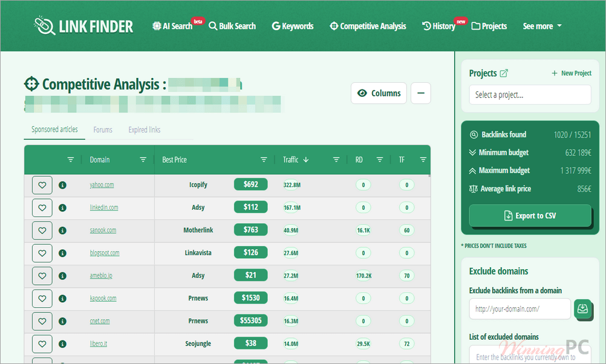Screen dimensions: 606x364
Task: Click the $692 Icopify price button
Action: 251,184
